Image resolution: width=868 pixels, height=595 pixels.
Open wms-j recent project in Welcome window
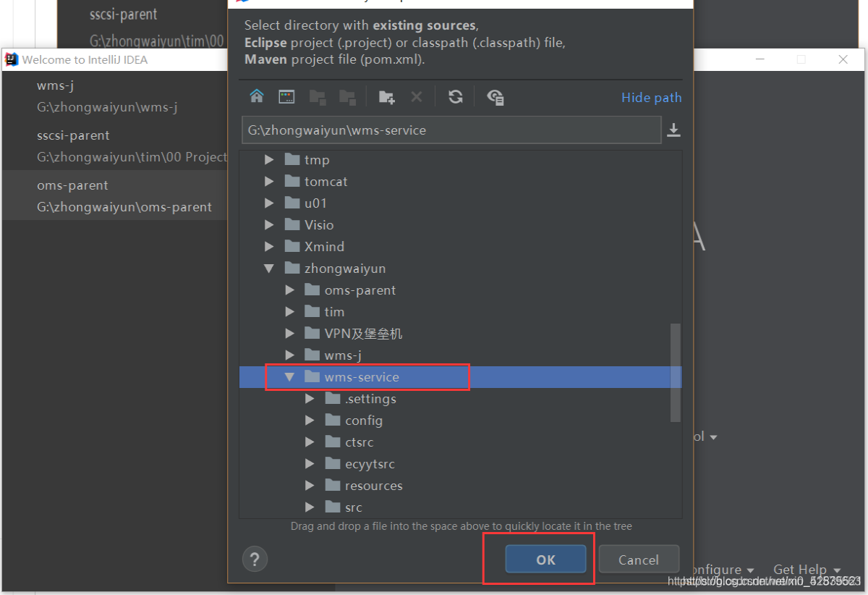tap(114, 96)
